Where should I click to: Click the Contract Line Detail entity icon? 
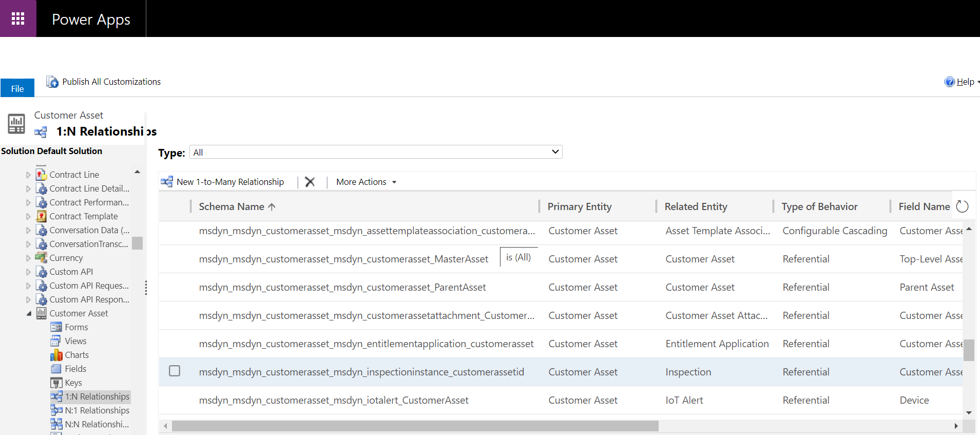pyautogui.click(x=41, y=188)
